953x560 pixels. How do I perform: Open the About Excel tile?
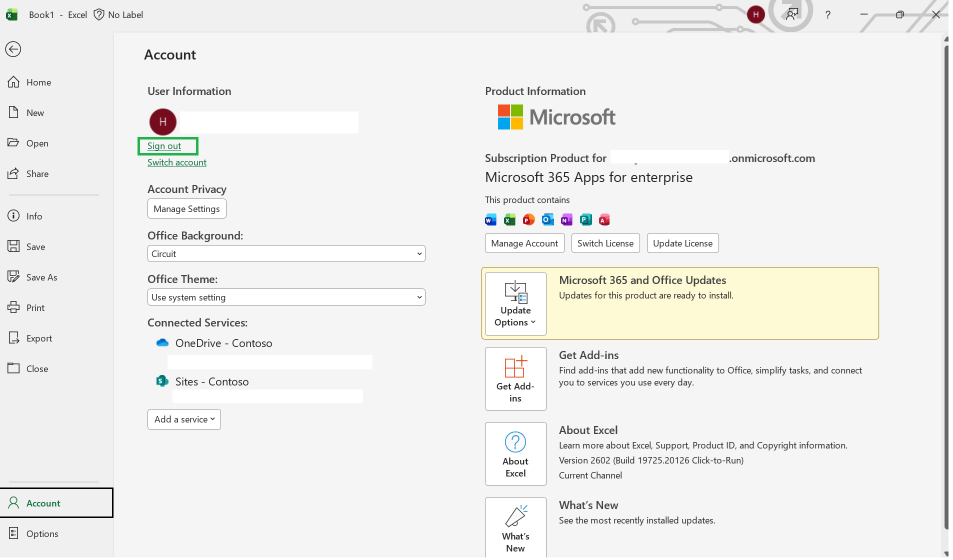click(x=515, y=453)
